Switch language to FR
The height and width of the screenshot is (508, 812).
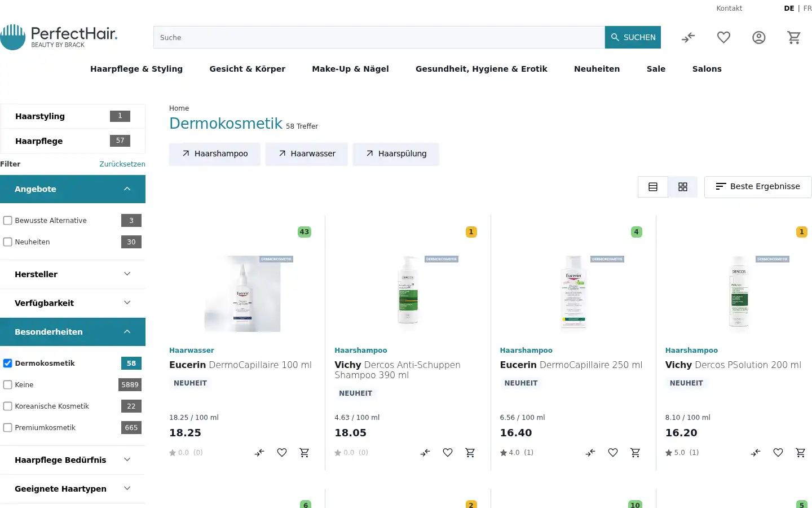pos(807,8)
